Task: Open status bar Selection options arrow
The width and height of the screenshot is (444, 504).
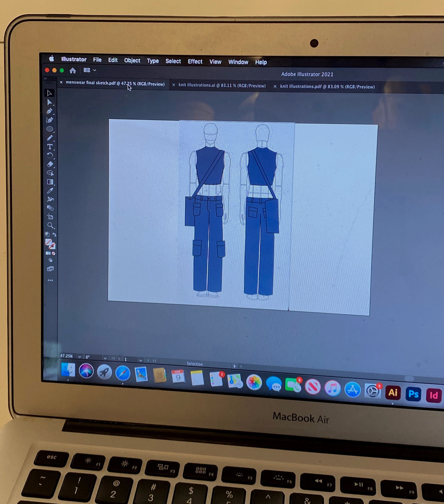Action: click(x=234, y=366)
